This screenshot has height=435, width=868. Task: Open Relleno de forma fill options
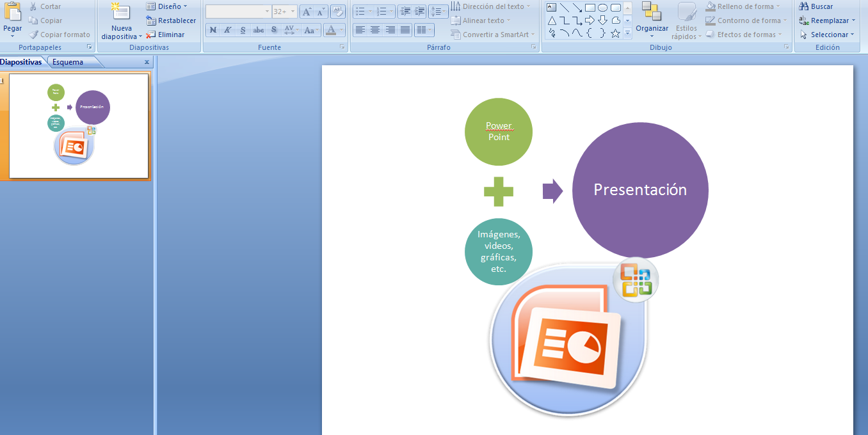743,6
